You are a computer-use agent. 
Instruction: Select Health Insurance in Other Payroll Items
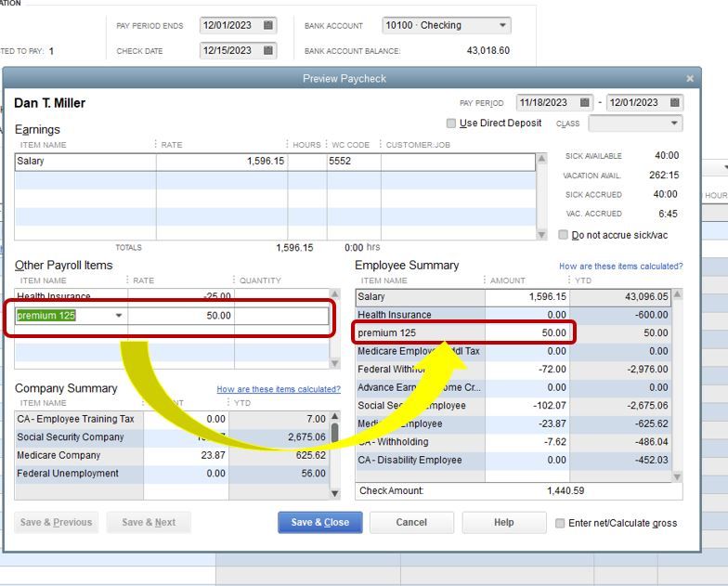pyautogui.click(x=172, y=295)
